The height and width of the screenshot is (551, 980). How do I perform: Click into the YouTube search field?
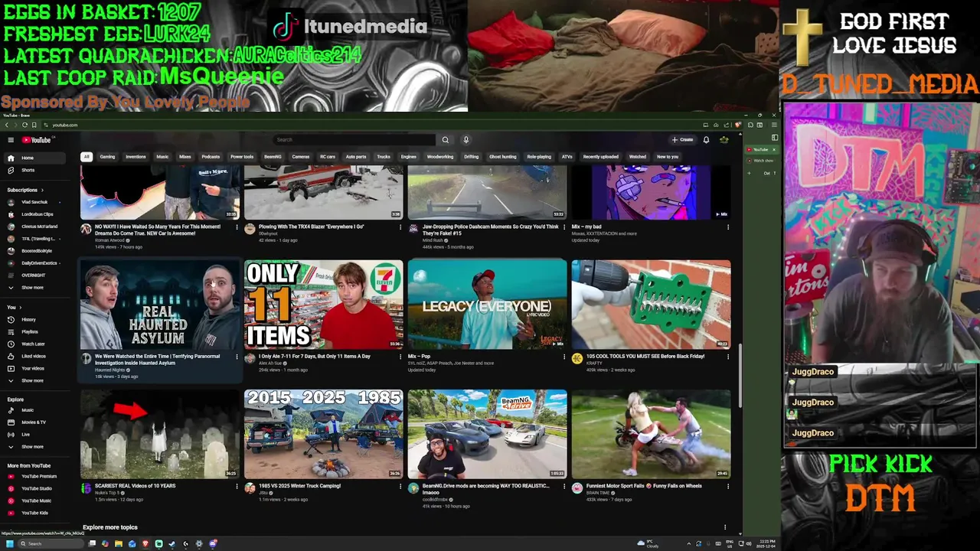tap(354, 140)
